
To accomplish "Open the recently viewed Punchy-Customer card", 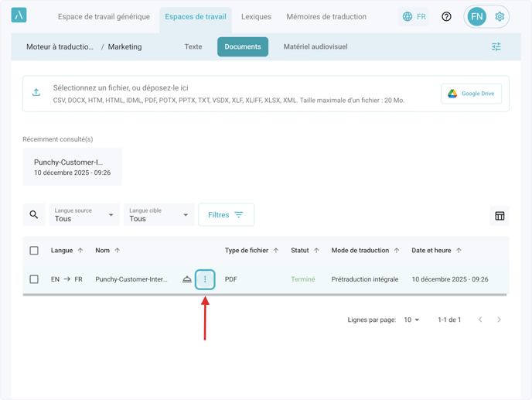I will coord(72,167).
